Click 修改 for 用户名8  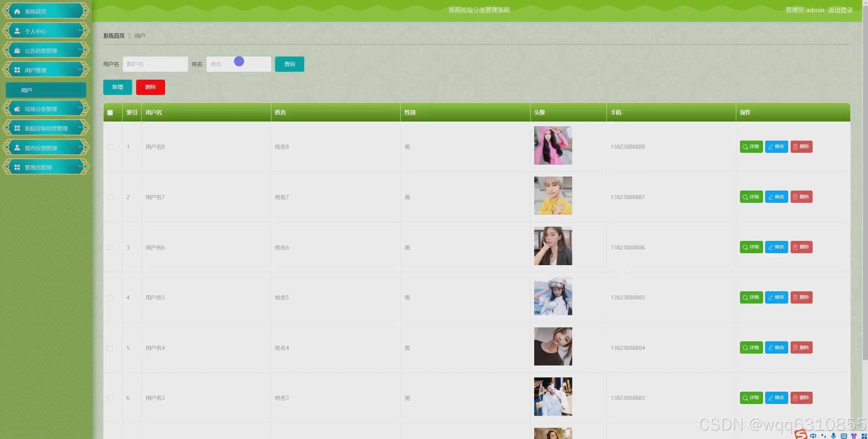(x=776, y=146)
